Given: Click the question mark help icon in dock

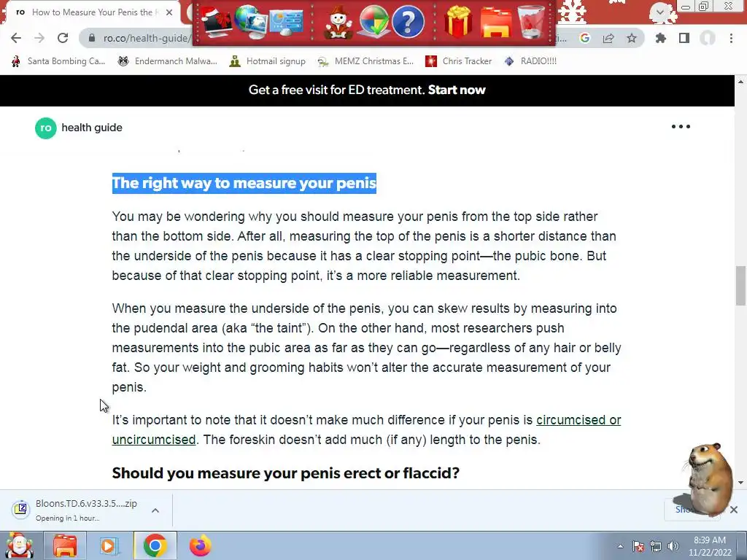Looking at the screenshot, I should point(409,21).
